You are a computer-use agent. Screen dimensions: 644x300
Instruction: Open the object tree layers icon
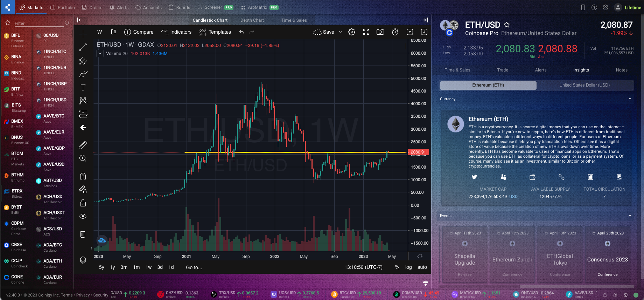[83, 260]
